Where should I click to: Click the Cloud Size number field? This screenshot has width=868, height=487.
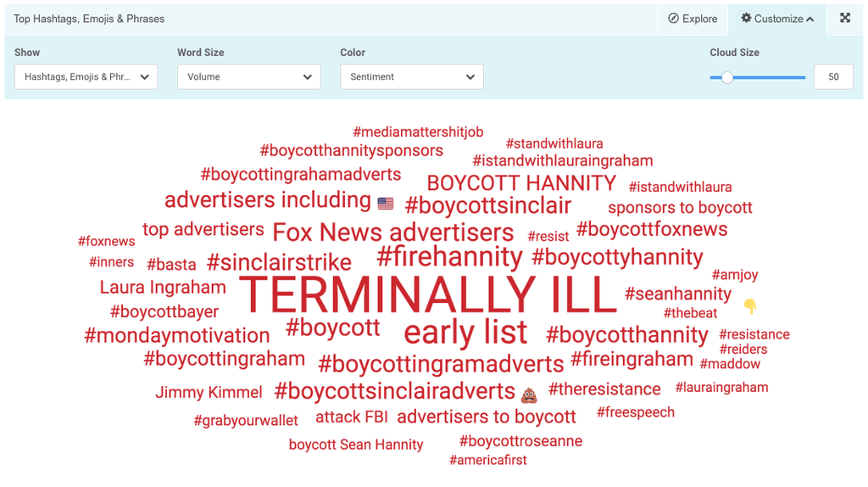[x=833, y=77]
